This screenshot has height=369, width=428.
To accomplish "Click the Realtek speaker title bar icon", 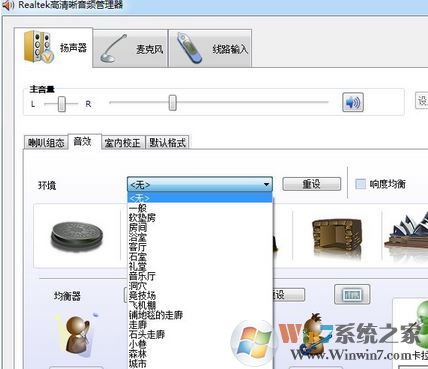I will click(8, 5).
